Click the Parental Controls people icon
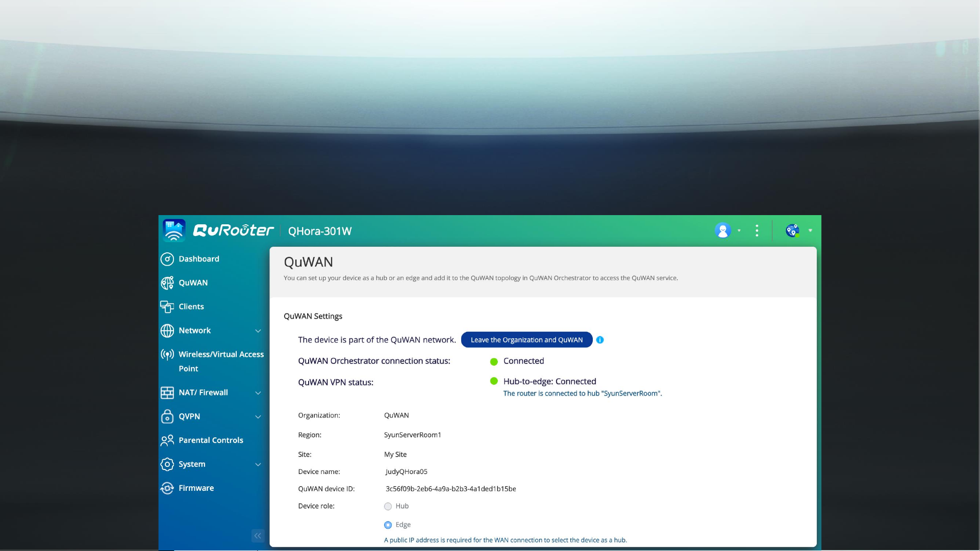 (x=167, y=440)
